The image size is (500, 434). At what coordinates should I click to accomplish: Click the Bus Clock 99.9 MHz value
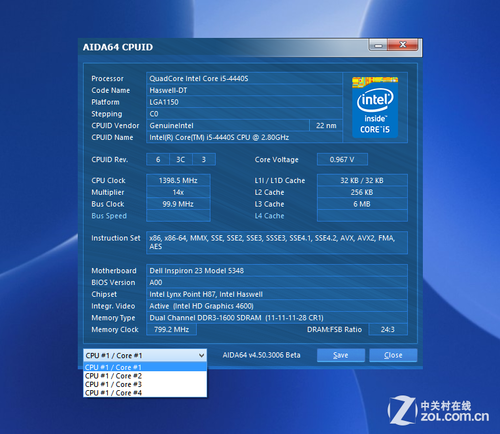[178, 204]
